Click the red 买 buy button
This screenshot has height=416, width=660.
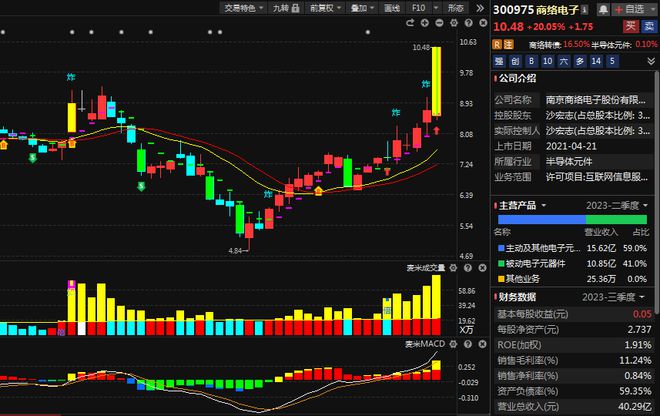pos(630,26)
